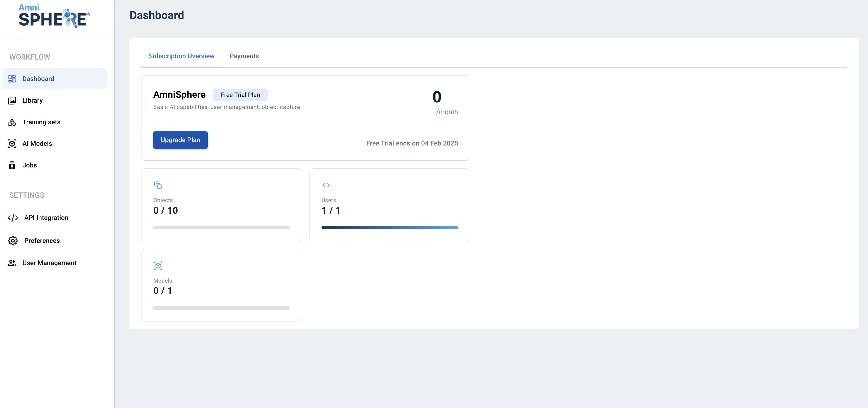
Task: Click the Jobs icon in sidebar
Action: coord(12,165)
